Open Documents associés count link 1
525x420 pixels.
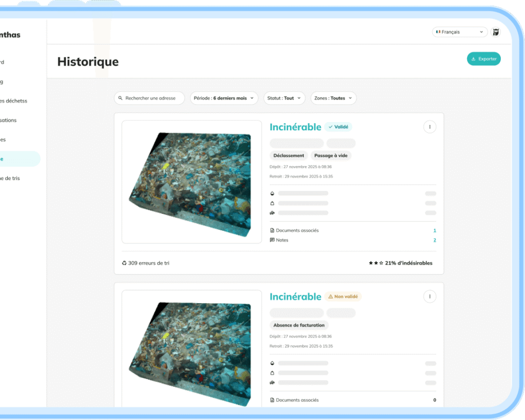point(435,230)
